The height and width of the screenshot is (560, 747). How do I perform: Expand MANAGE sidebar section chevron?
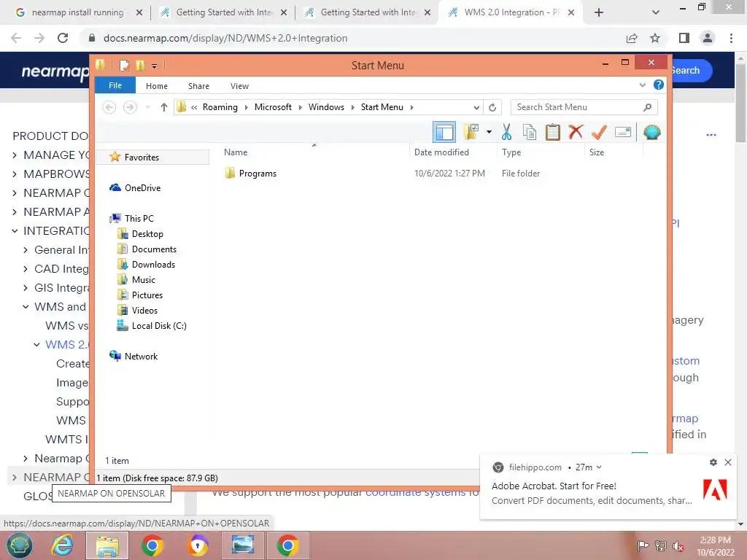click(15, 155)
